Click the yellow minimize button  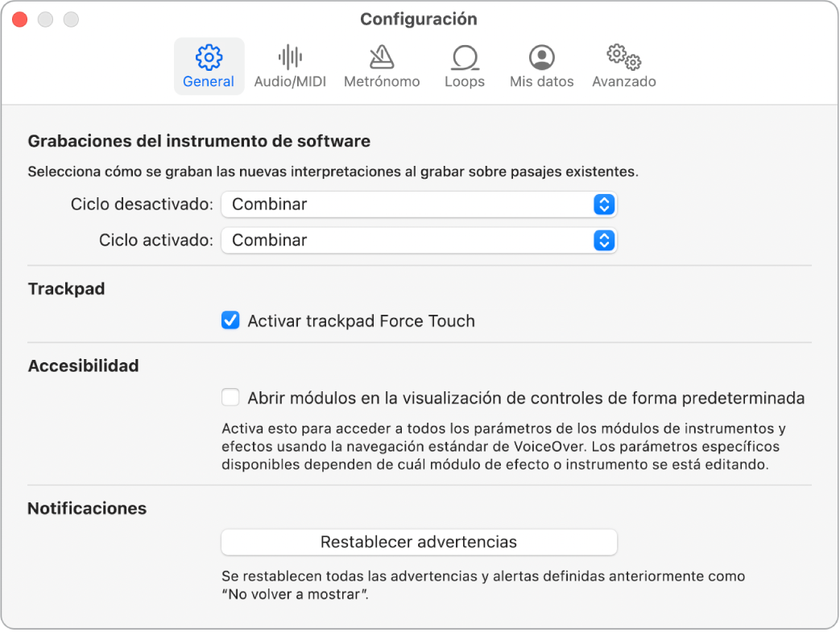pos(45,19)
